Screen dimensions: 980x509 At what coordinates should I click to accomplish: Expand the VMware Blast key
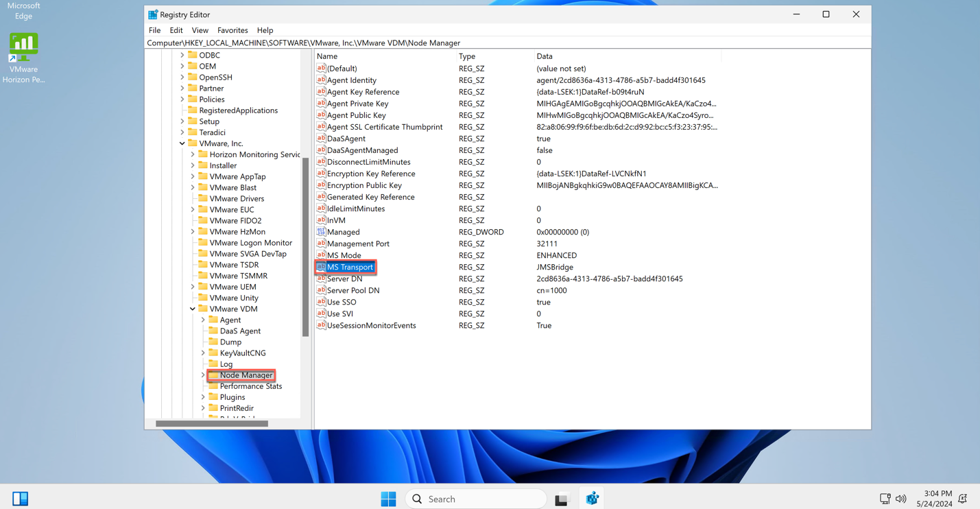[x=193, y=187]
